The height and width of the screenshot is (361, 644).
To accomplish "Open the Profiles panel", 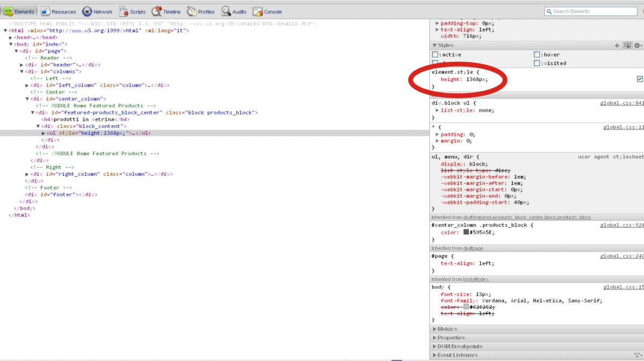I will (x=201, y=11).
